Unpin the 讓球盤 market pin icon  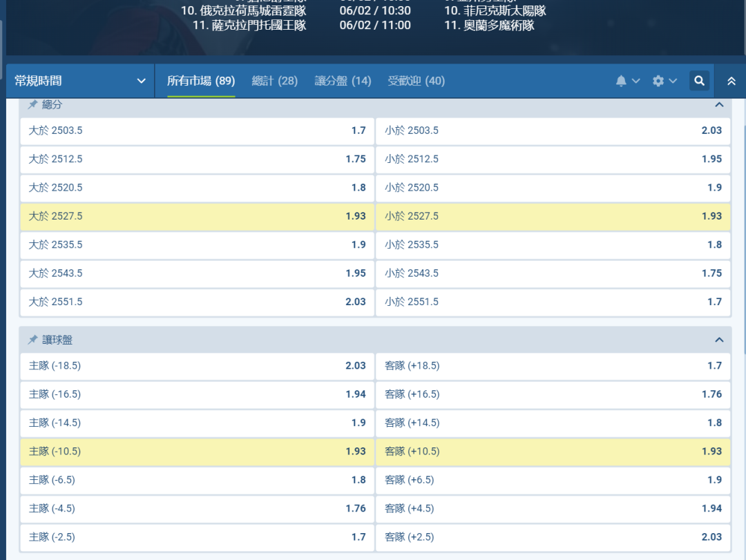point(32,340)
